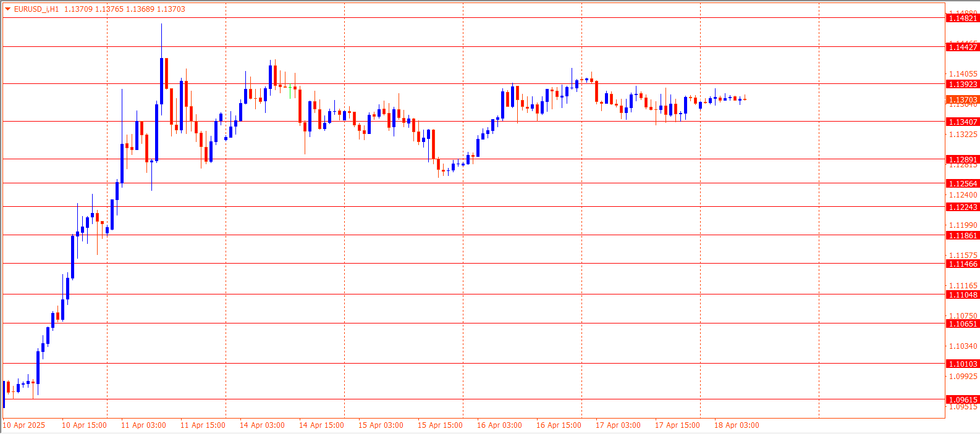Screen dimensions: 980x434
Task: Click the 1.11575 value on price scale
Action: tap(963, 256)
